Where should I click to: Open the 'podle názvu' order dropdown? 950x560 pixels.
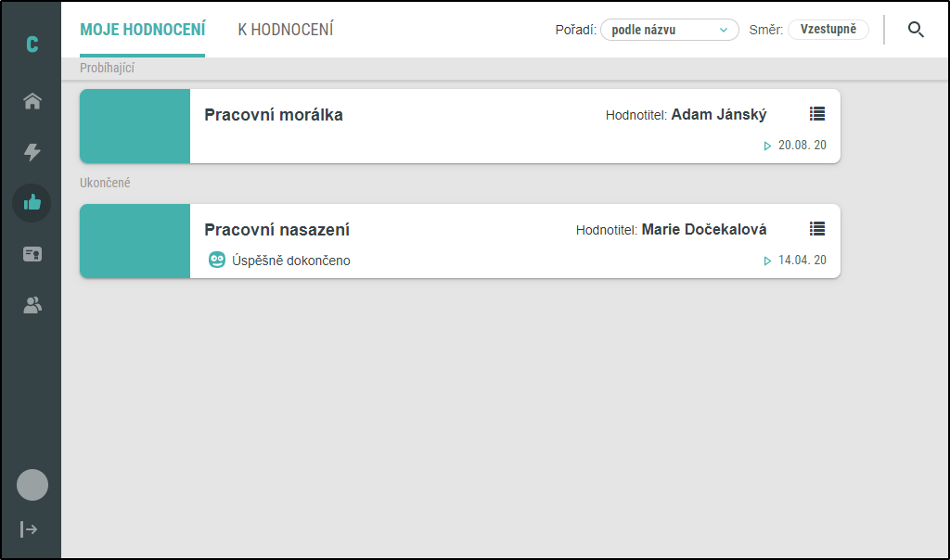click(x=669, y=30)
